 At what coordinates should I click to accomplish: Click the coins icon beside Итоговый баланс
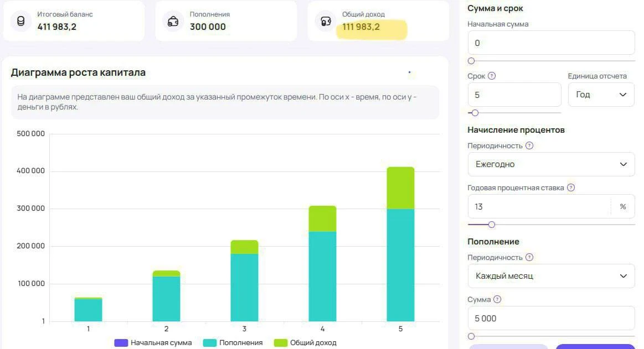tap(21, 21)
